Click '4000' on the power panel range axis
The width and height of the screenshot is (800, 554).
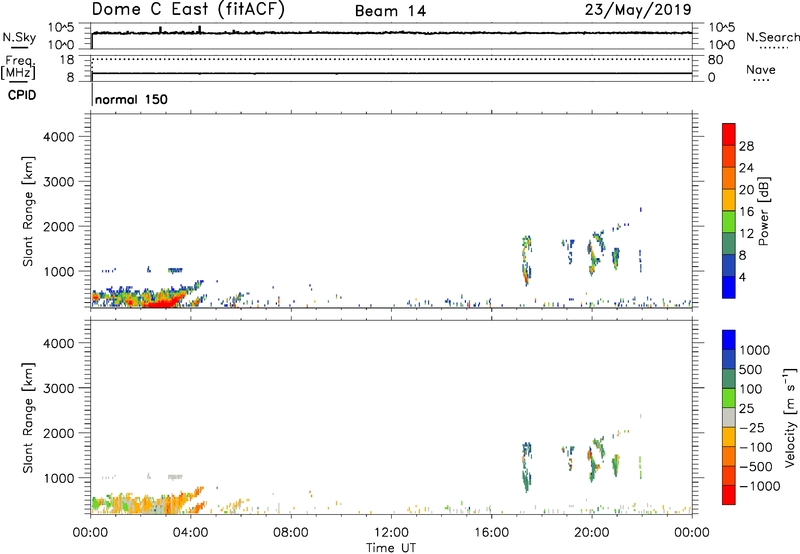point(59,137)
